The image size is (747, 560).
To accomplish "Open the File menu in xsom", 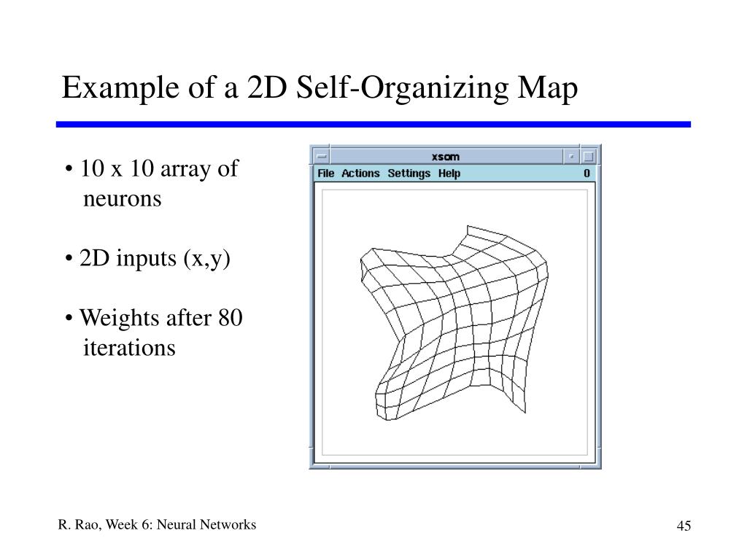I will [x=326, y=174].
